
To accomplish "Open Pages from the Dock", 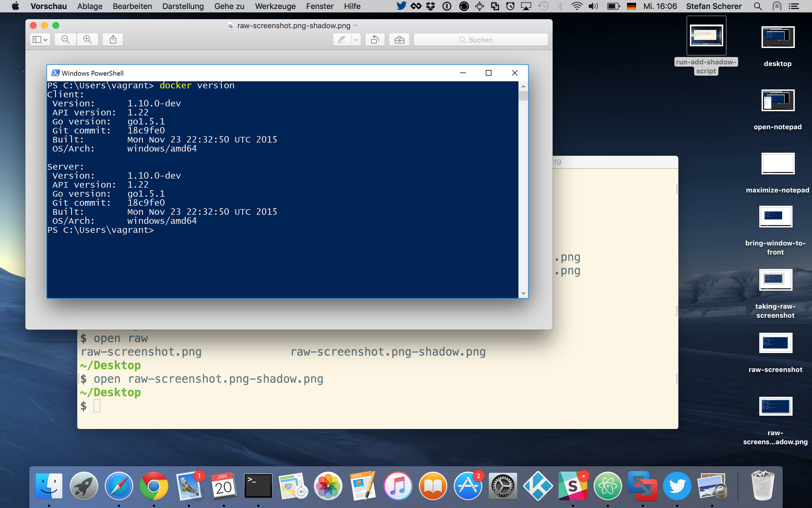I will coord(363,486).
